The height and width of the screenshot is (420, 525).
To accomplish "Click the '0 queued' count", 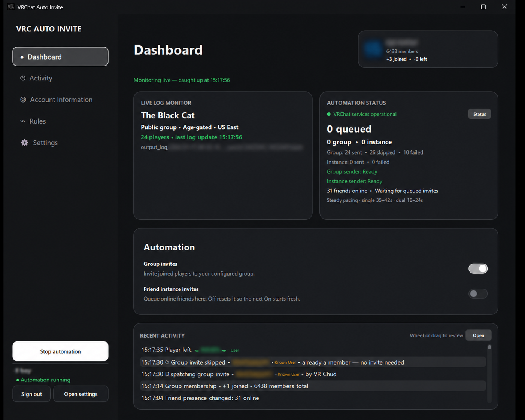I will [x=349, y=129].
